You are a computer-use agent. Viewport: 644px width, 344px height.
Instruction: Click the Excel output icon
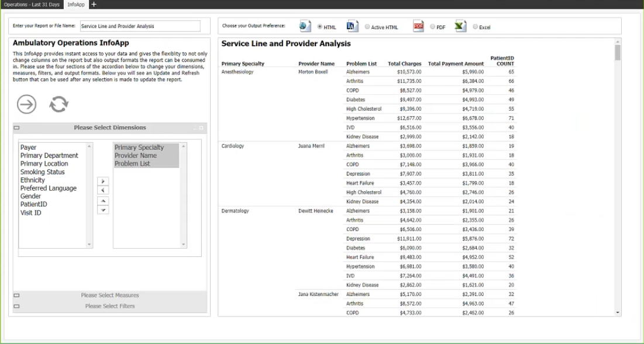click(460, 26)
